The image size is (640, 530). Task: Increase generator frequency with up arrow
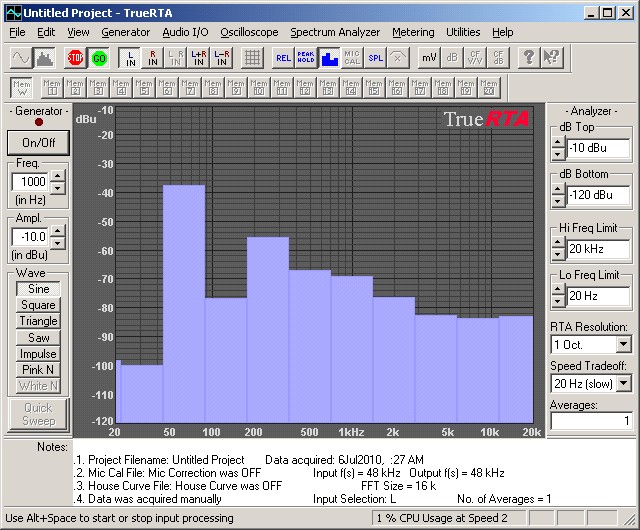pos(57,176)
